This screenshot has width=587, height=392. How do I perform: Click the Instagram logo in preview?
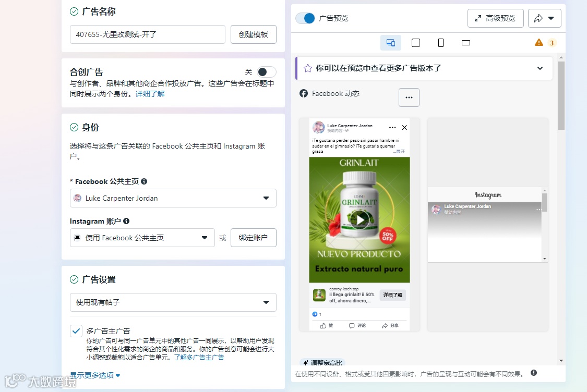point(488,195)
